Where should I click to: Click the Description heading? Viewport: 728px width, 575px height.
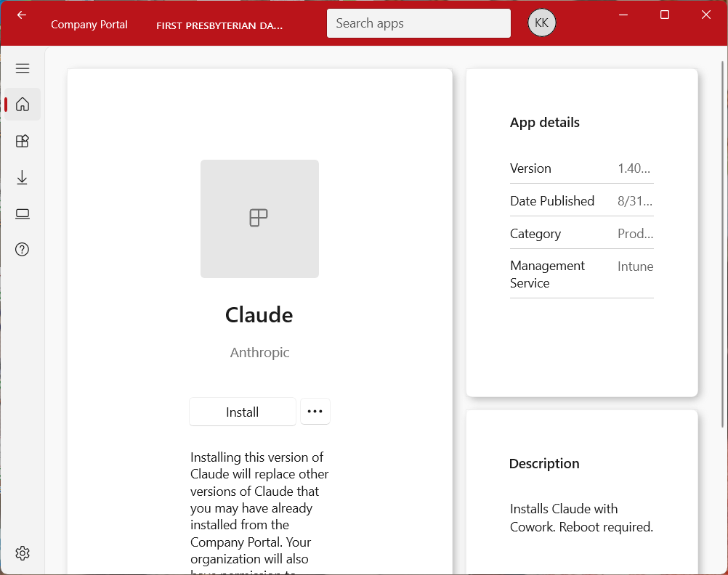pos(544,464)
